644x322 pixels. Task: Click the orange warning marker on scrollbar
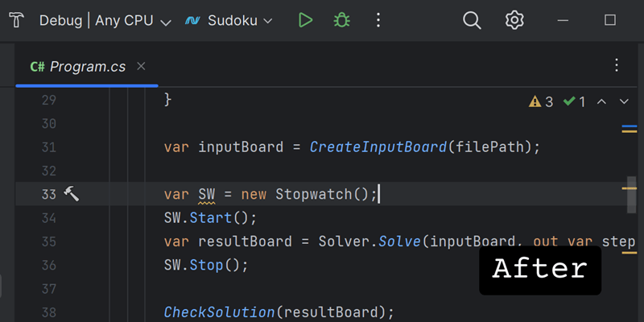(x=629, y=187)
